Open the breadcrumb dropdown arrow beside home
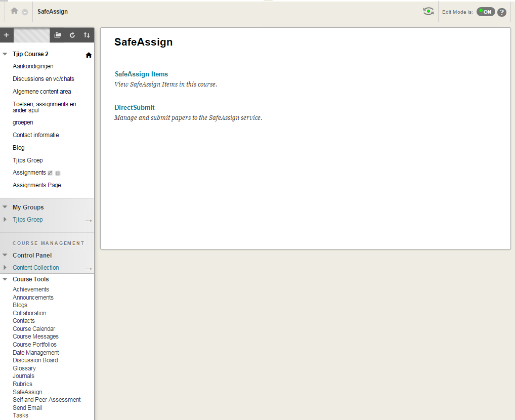This screenshot has height=420, width=515. pos(25,12)
